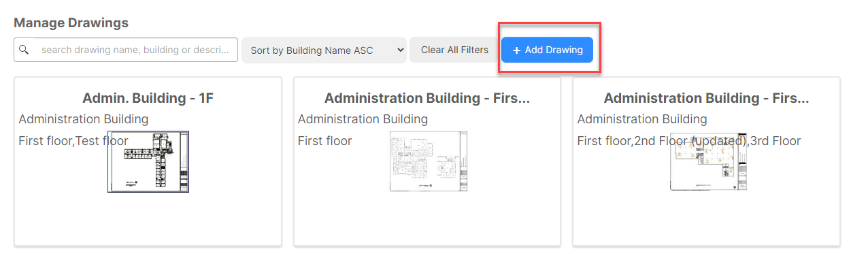This screenshot has height=254, width=868.
Task: Click the plus icon on Add Drawing
Action: coord(516,50)
